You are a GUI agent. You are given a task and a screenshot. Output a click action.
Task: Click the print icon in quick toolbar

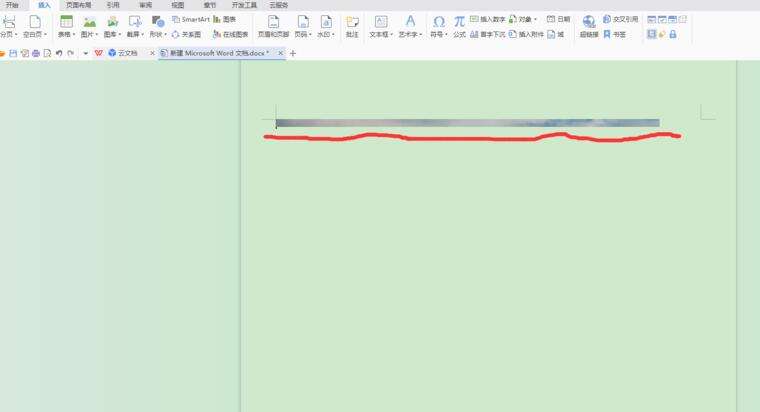tap(36, 53)
